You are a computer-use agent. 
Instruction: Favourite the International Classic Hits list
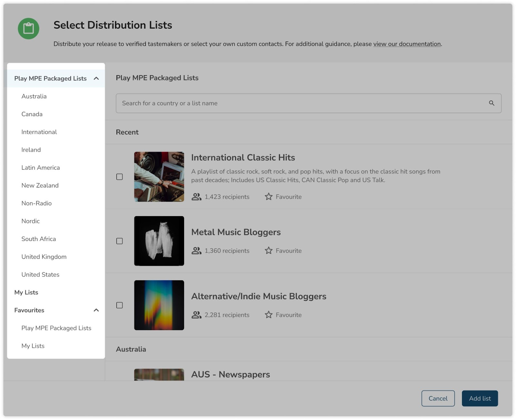(x=283, y=197)
